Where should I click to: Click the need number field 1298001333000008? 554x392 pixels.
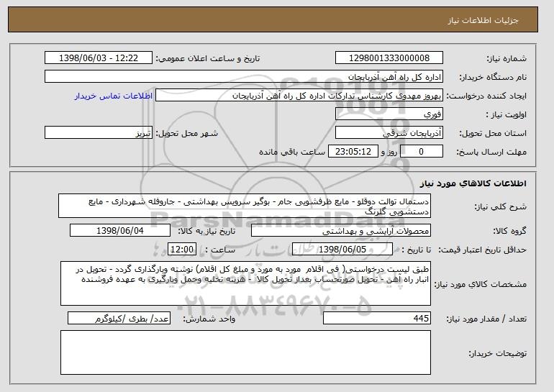(389, 58)
